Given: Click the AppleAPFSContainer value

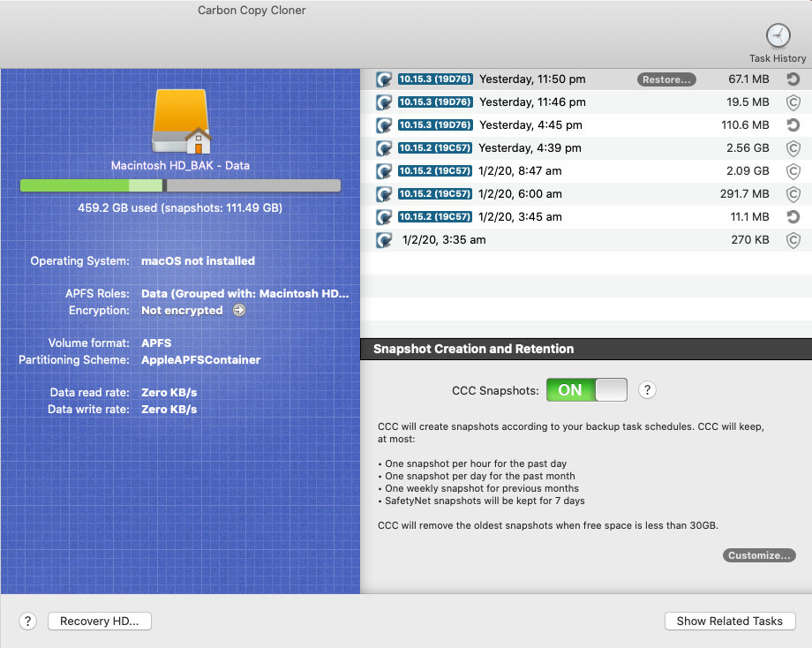Looking at the screenshot, I should tap(201, 360).
